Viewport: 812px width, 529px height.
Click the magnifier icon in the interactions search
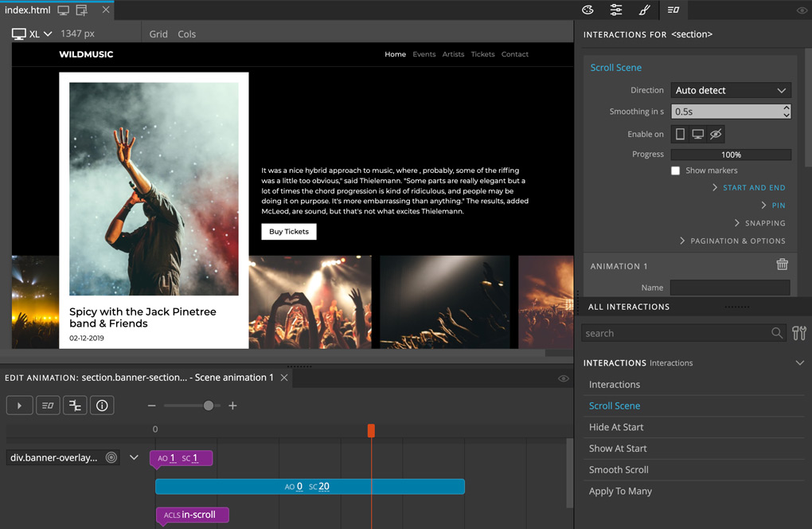coord(777,333)
